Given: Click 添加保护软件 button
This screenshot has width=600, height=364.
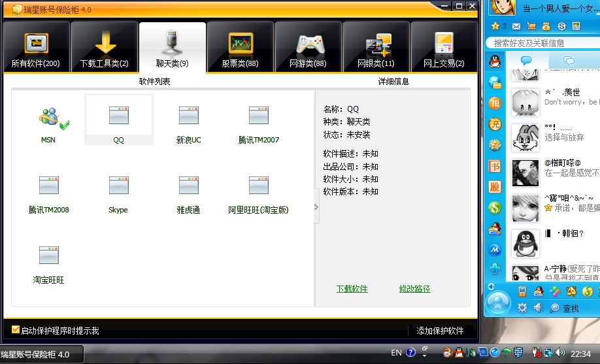Looking at the screenshot, I should (x=440, y=331).
